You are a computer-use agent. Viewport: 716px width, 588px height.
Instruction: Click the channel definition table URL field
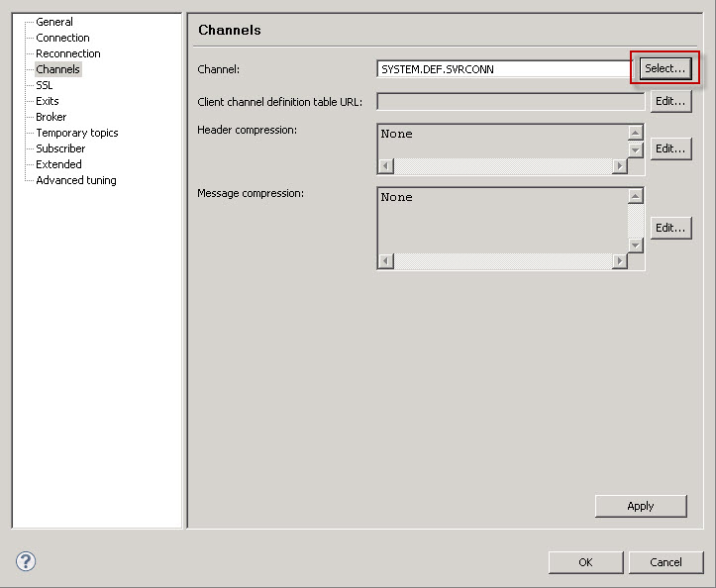pyautogui.click(x=511, y=101)
